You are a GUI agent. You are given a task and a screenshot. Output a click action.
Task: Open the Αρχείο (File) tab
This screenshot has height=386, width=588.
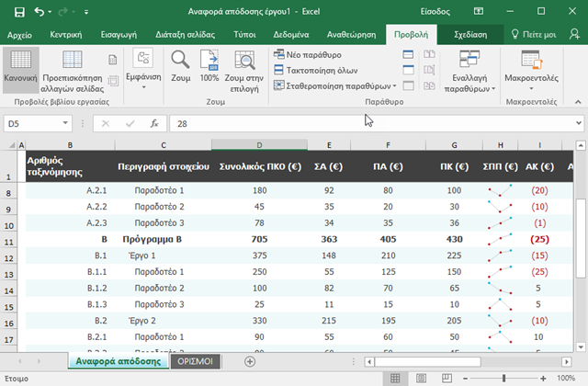click(x=19, y=35)
